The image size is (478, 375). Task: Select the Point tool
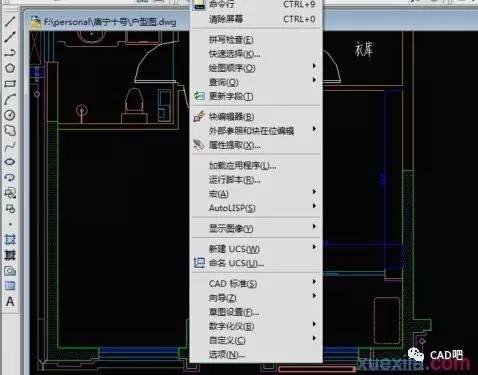tap(10, 224)
